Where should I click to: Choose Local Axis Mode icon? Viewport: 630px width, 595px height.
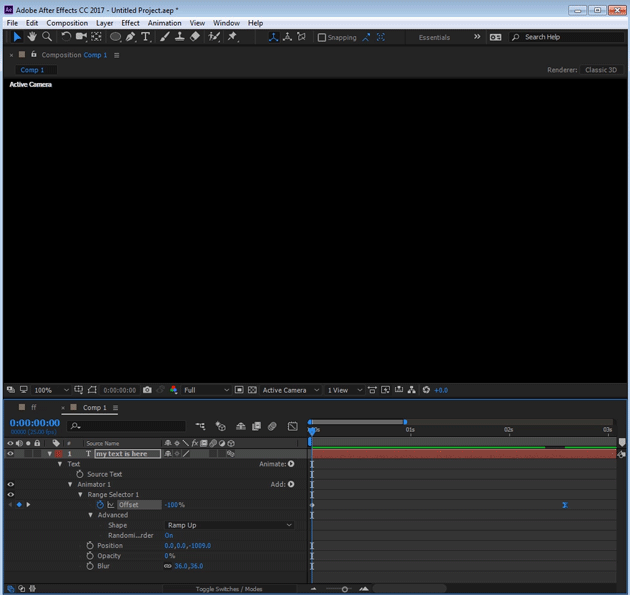coord(274,37)
